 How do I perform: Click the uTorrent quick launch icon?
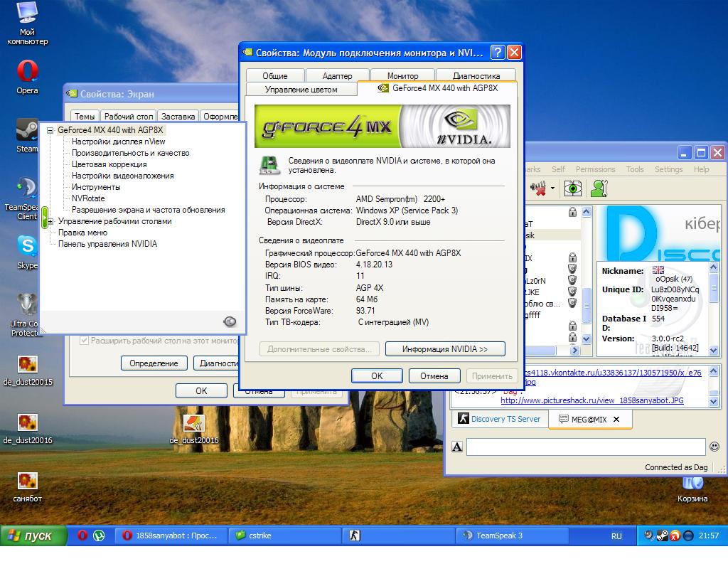pos(99,536)
